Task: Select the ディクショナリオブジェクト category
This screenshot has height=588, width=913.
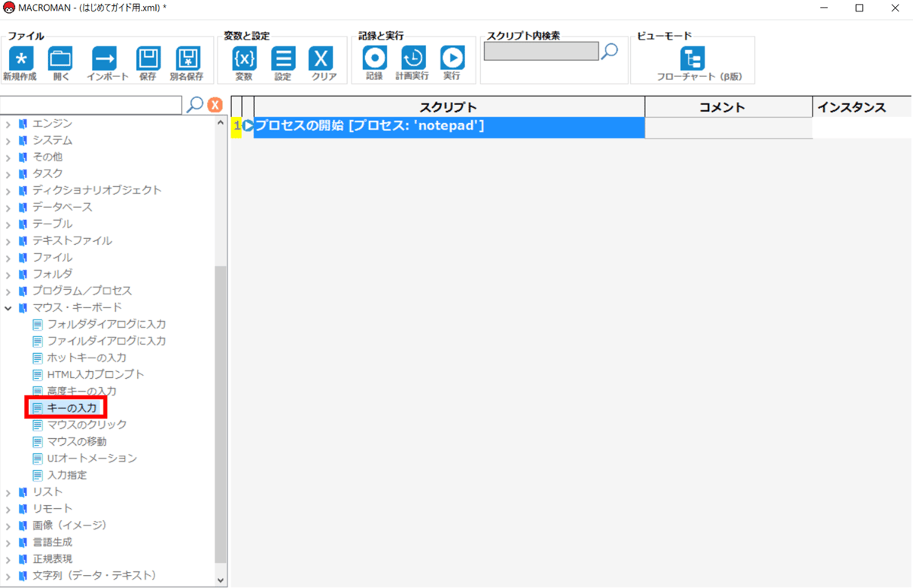Action: pos(97,190)
